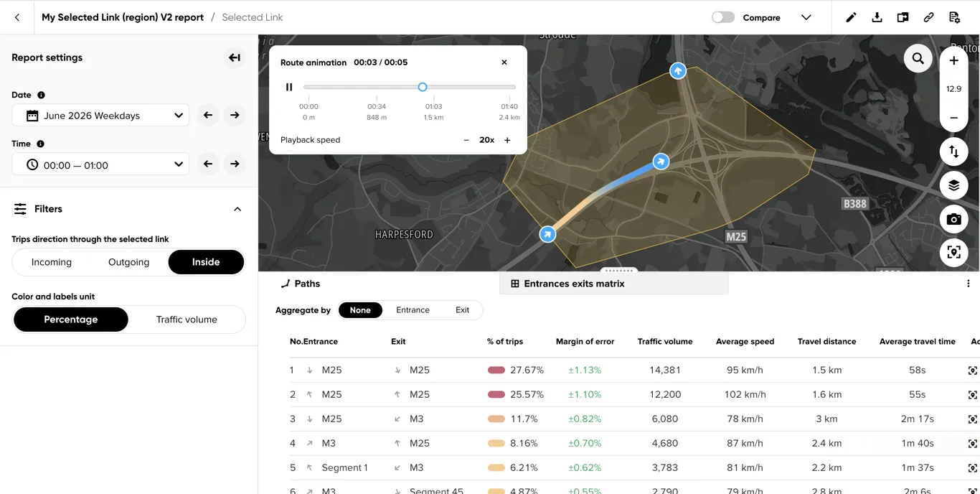This screenshot has width=980, height=494.
Task: Pause the route animation
Action: coord(289,87)
